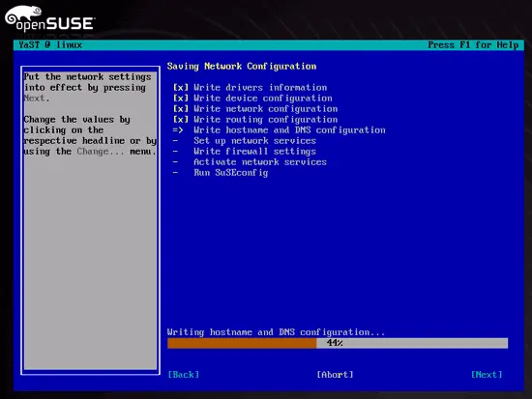Click the Write hostname and DNS configuration step
Viewport: 532px width, 399px height.
pyautogui.click(x=289, y=130)
